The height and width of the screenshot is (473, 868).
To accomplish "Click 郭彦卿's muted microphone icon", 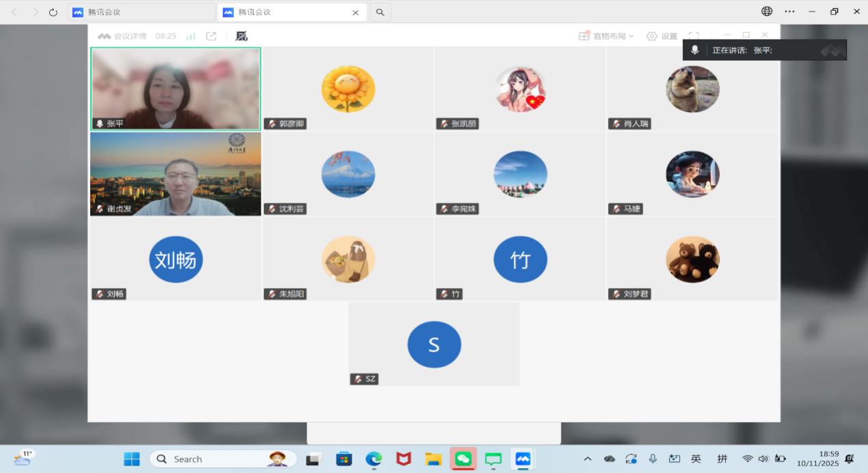I will (x=272, y=124).
